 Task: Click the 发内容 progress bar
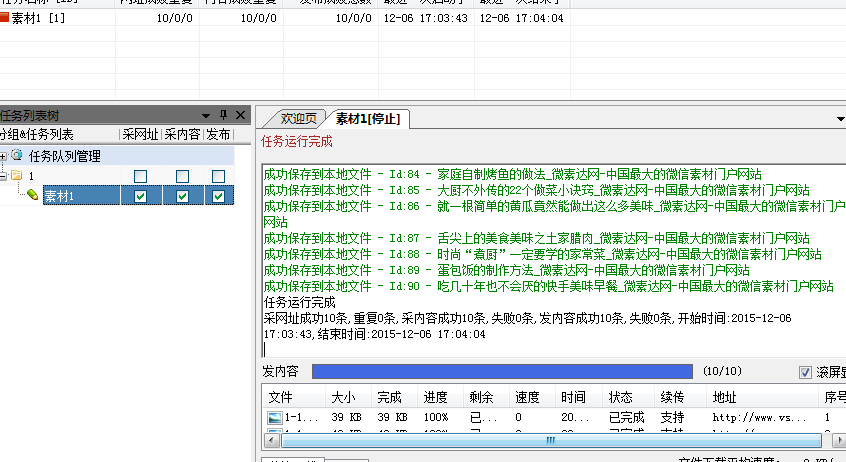pos(502,371)
